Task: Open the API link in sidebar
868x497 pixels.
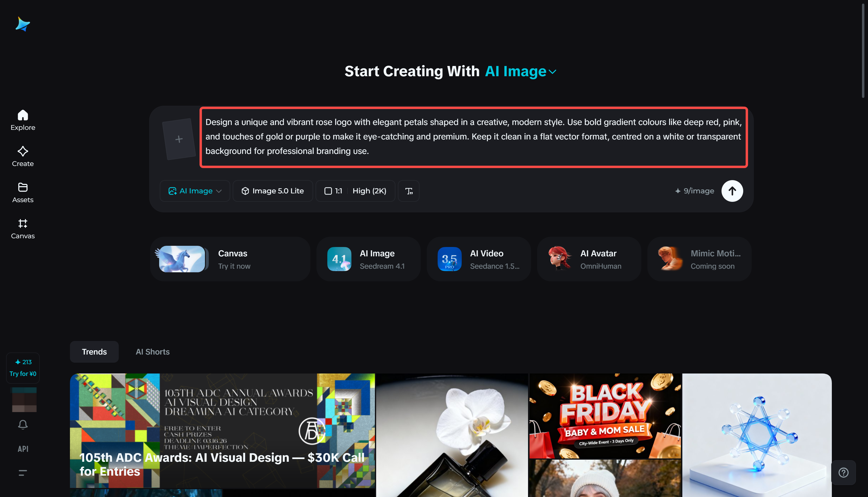Action: 23,449
